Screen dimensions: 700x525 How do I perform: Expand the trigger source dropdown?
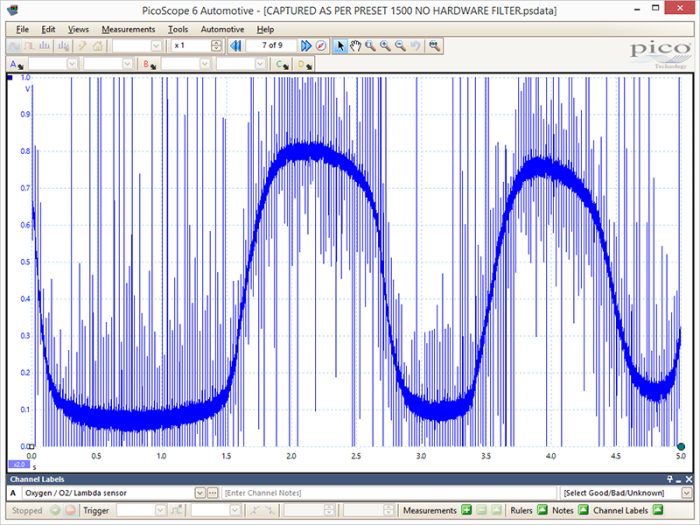tap(235, 510)
